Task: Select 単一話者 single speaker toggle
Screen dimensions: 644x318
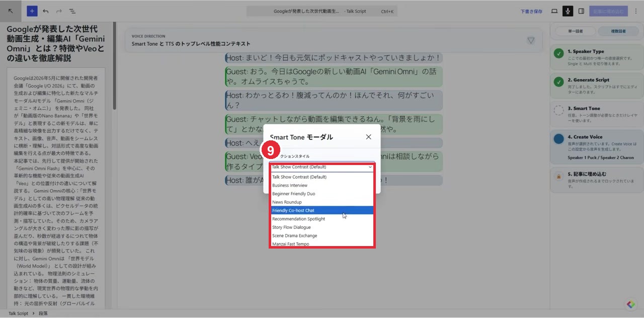Action: 575,31
